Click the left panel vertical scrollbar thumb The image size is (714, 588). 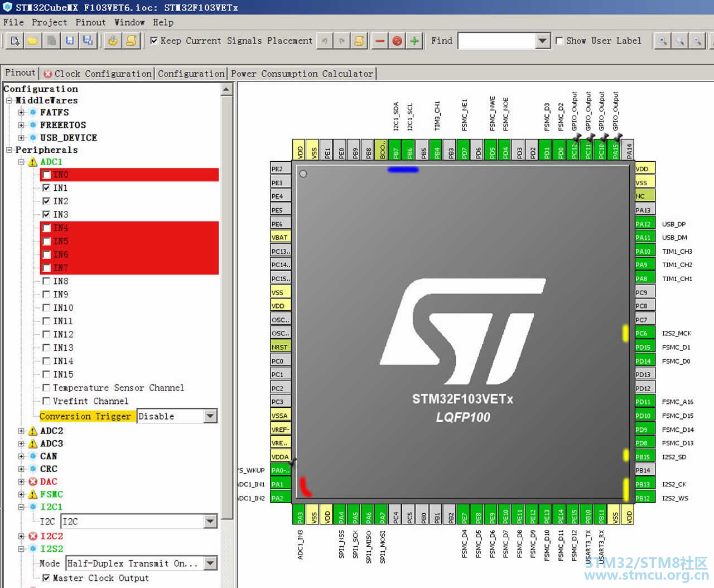[226, 307]
